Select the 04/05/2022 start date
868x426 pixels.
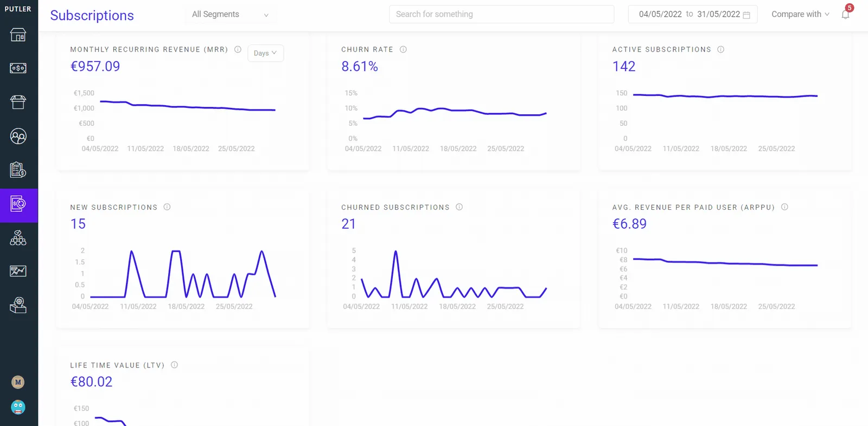[x=660, y=14]
